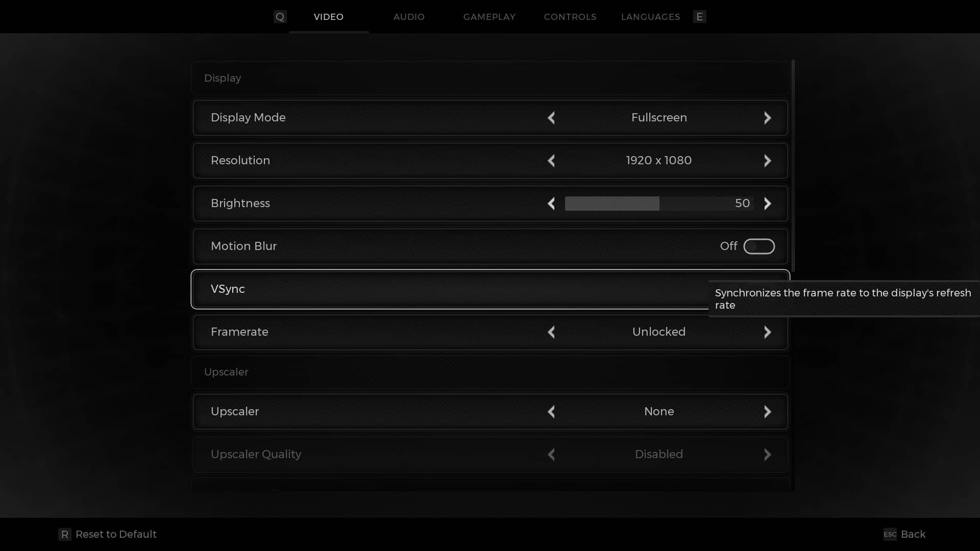
Task: Switch to the AUDIO tab
Action: tap(409, 17)
